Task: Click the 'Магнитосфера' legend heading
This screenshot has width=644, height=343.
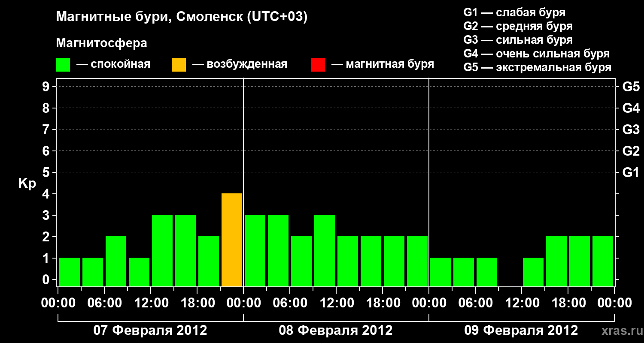Action: coord(101,43)
